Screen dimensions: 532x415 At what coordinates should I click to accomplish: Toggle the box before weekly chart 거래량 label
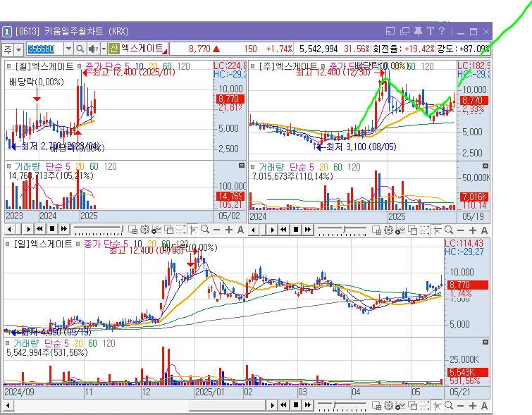coord(252,167)
